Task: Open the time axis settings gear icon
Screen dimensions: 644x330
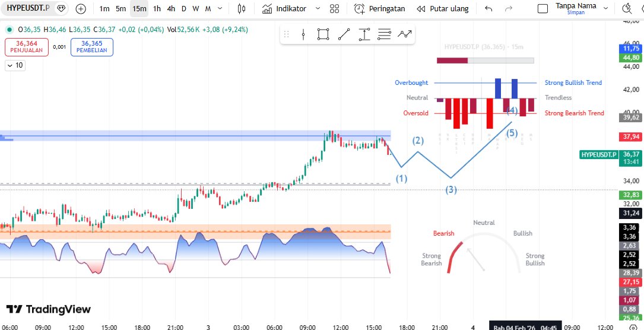Action: point(632,327)
